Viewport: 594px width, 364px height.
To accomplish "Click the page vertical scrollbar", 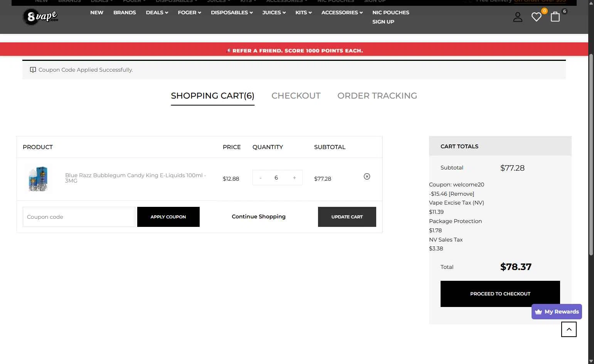I will click(591, 154).
